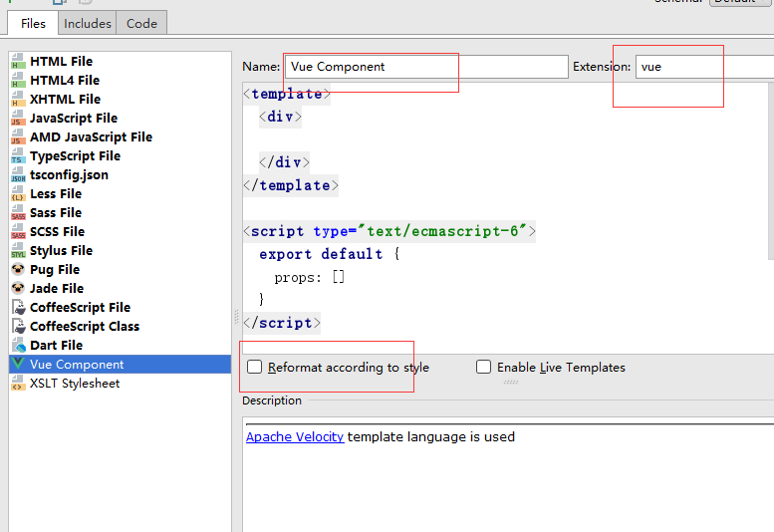Click the AMD JavaScript File icon
Image resolution: width=774 pixels, height=532 pixels.
coord(18,136)
